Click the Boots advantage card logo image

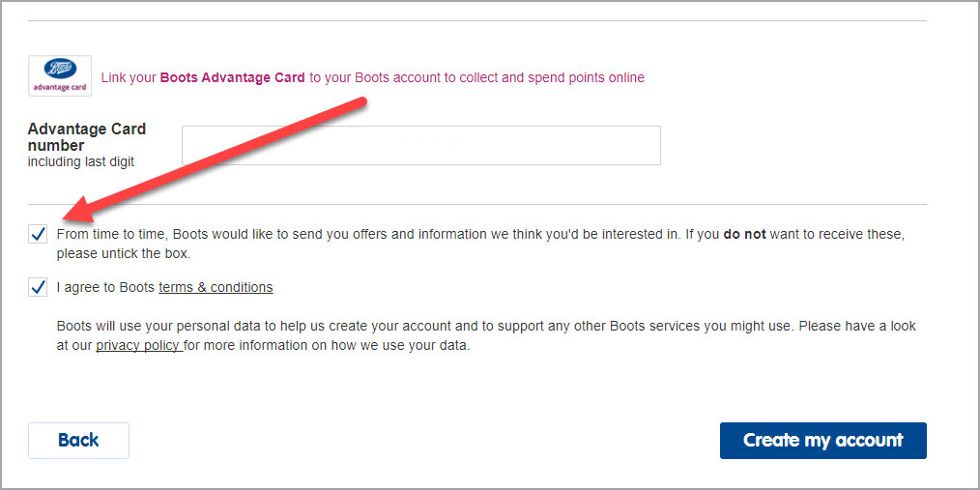click(60, 76)
